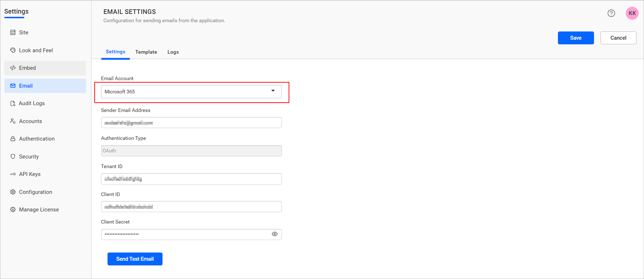
Task: Click the Site icon in sidebar
Action: click(13, 33)
